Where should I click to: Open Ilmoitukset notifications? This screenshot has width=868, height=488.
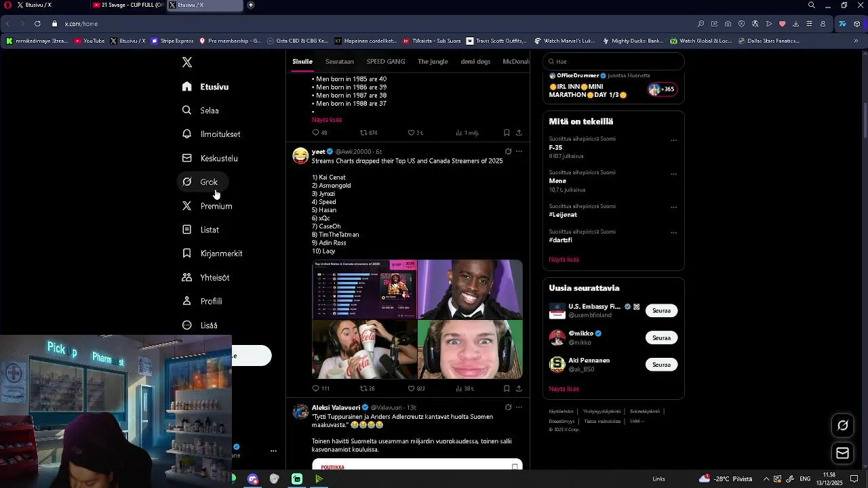(212, 134)
